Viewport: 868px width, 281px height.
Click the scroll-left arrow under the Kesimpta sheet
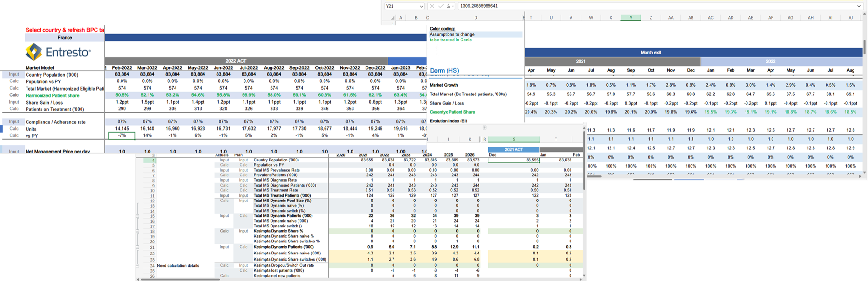[x=138, y=279]
